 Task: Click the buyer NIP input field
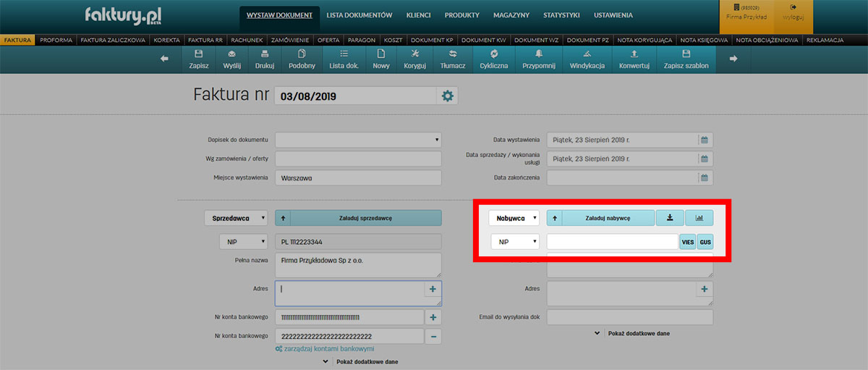point(612,242)
